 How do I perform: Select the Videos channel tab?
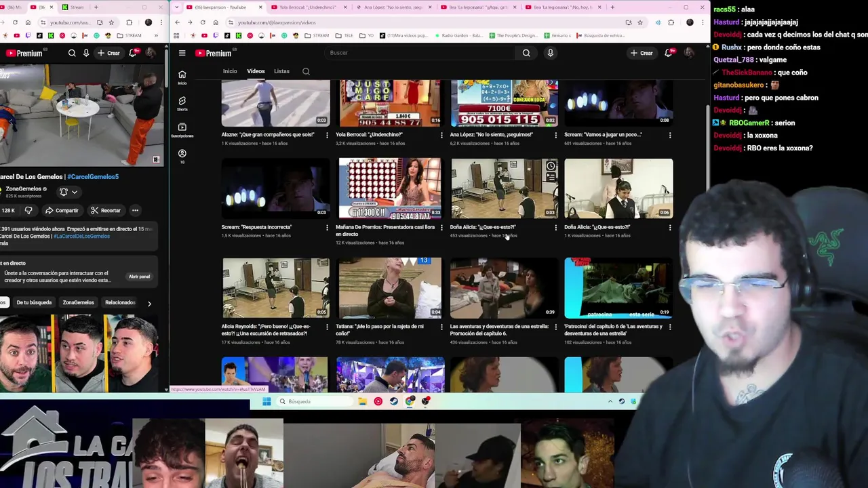tap(256, 71)
